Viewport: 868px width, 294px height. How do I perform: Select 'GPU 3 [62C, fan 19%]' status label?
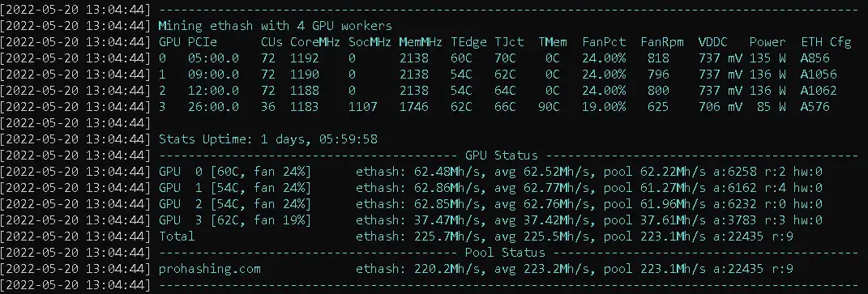point(235,219)
